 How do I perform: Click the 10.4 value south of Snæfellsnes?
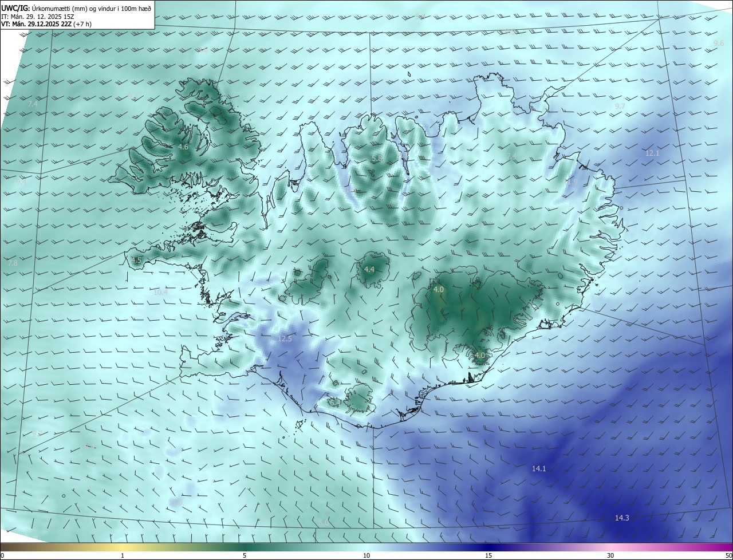point(161,293)
